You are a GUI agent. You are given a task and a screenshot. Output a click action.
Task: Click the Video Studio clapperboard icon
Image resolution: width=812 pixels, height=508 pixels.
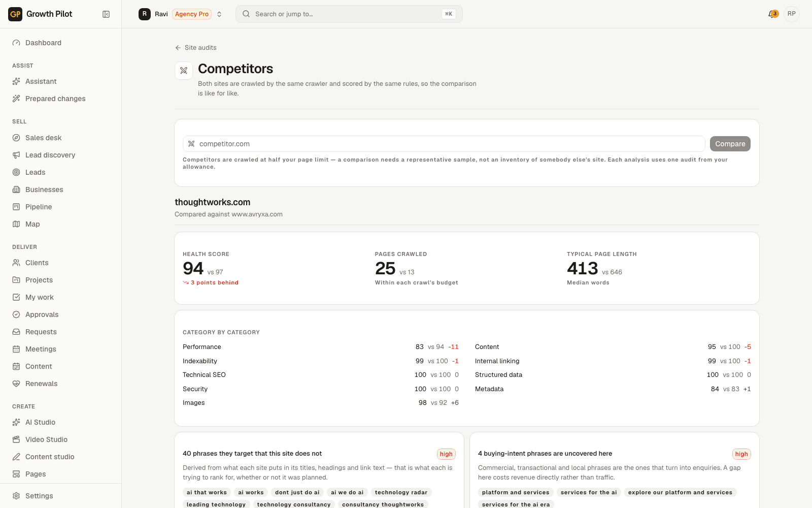pyautogui.click(x=16, y=439)
